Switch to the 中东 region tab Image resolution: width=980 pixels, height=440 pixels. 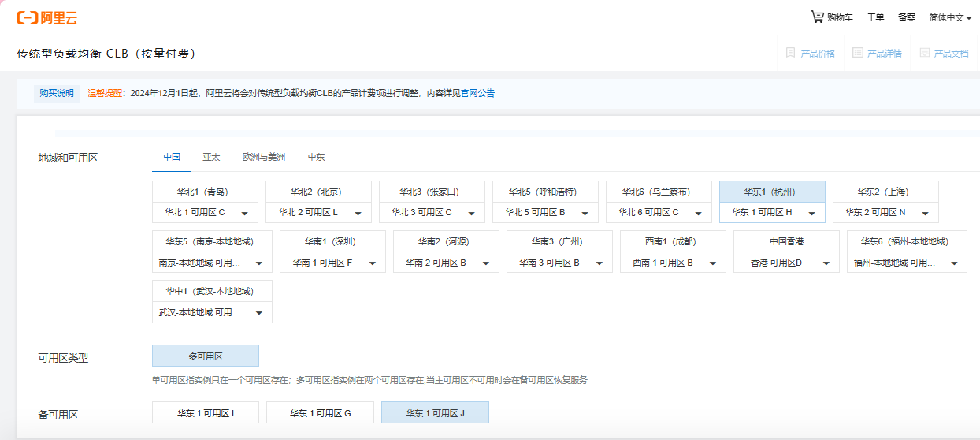click(x=316, y=157)
